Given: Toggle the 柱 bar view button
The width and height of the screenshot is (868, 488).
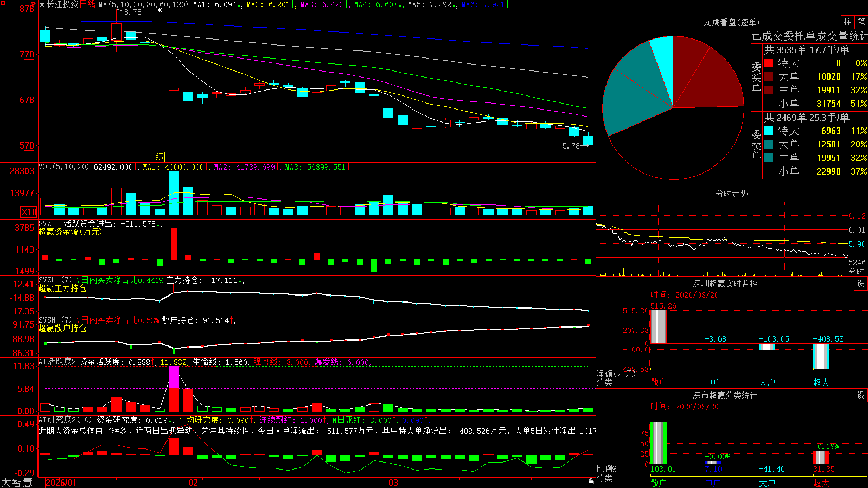Looking at the screenshot, I should 847,22.
